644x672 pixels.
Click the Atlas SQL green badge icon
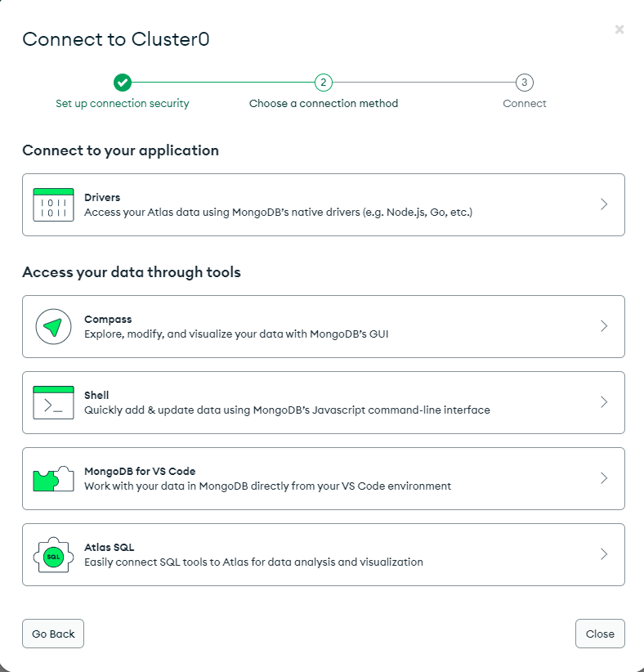(x=54, y=555)
